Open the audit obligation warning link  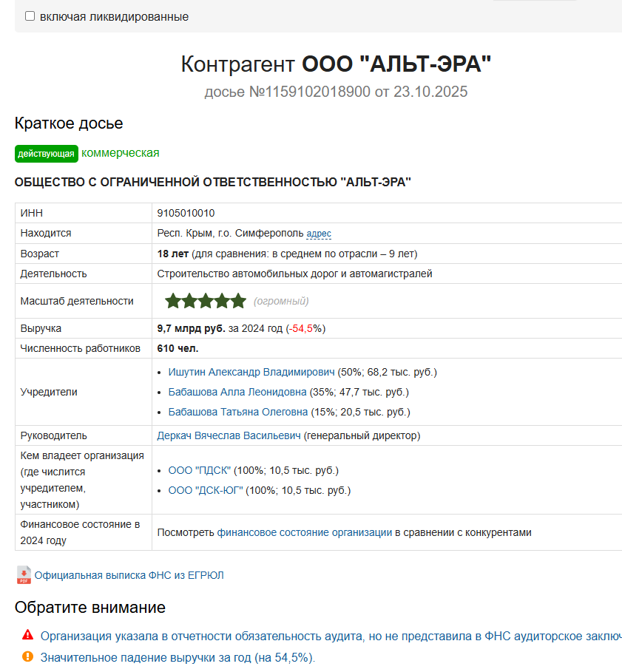[325, 636]
